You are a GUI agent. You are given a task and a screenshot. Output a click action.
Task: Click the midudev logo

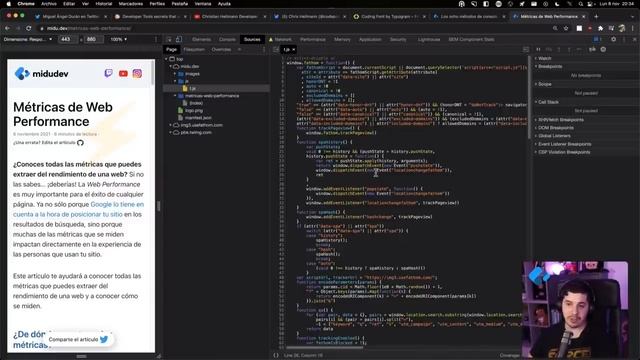pyautogui.click(x=41, y=74)
